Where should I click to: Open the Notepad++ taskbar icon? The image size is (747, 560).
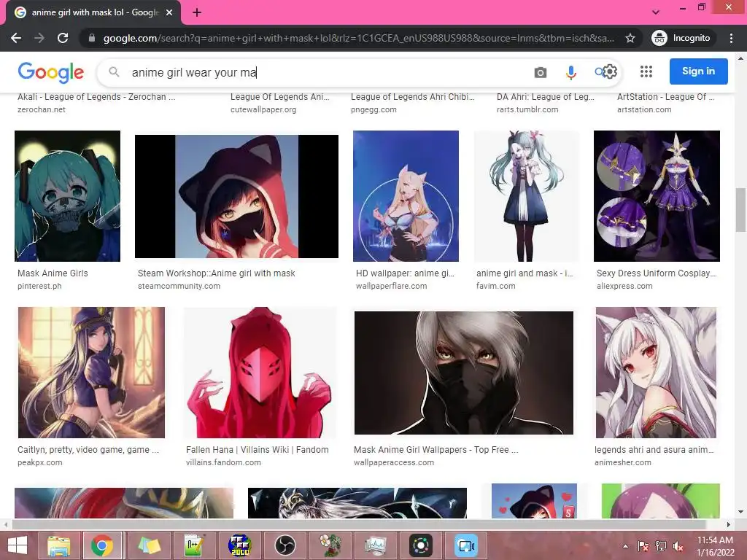(194, 545)
